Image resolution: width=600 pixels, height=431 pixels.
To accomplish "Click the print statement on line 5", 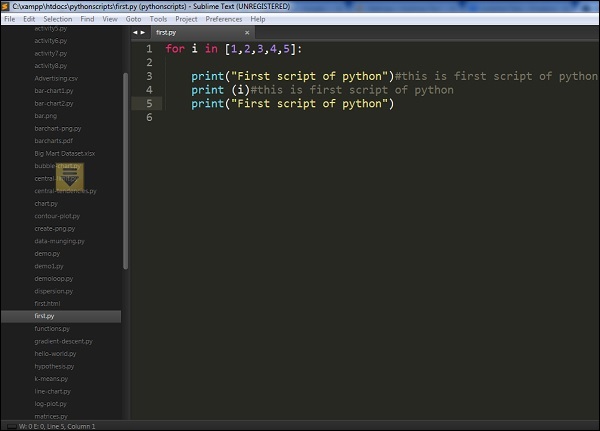I will (292, 104).
